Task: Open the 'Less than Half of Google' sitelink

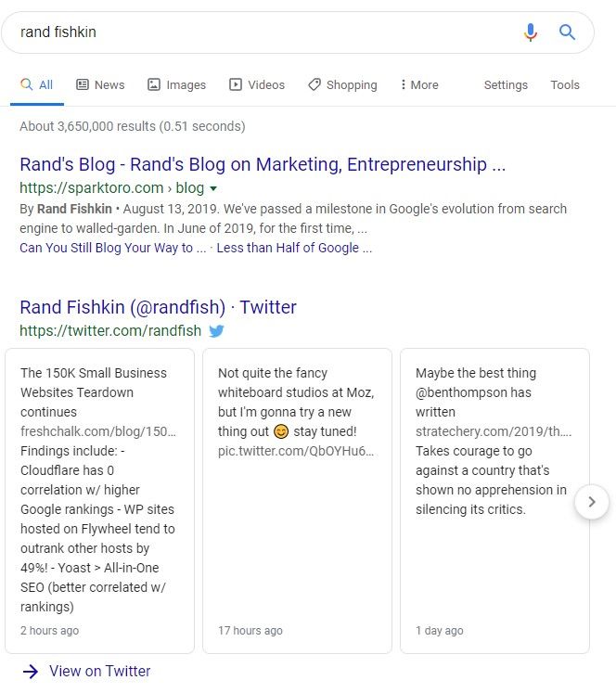Action: (x=294, y=248)
